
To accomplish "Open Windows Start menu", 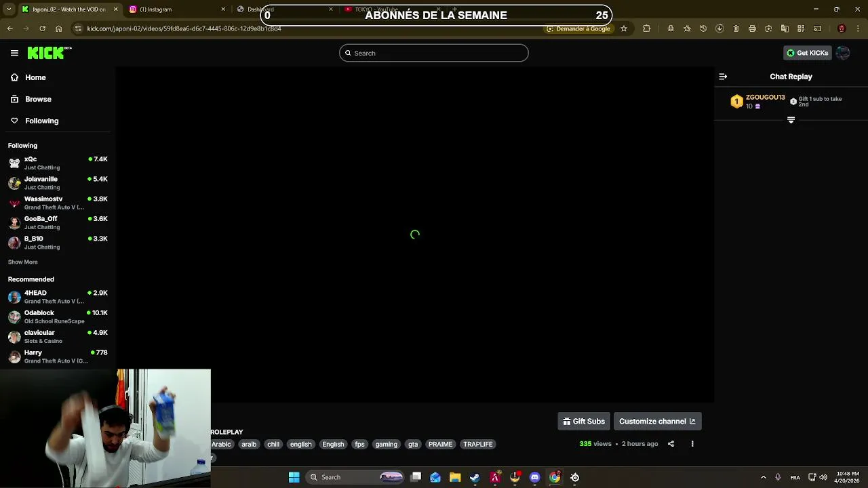I will [x=294, y=477].
